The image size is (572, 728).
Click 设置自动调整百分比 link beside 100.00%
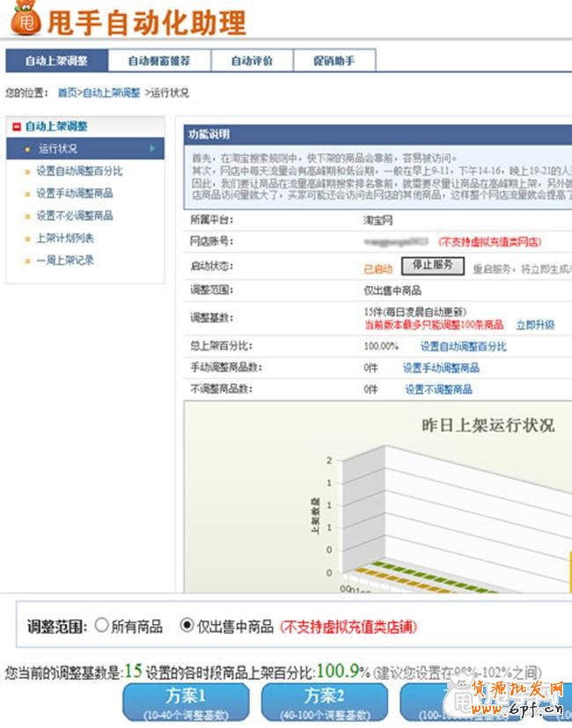464,346
